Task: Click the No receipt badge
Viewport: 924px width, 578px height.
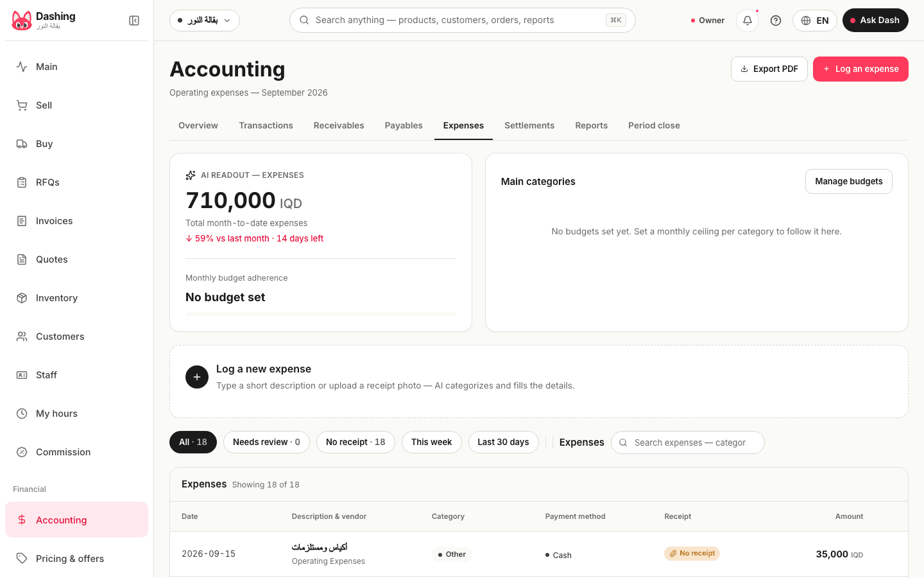Action: pos(692,554)
